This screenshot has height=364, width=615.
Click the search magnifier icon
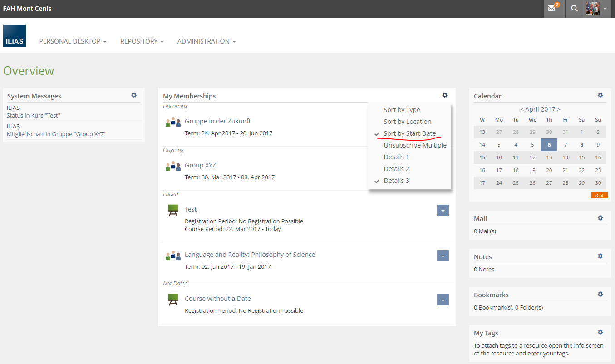point(575,9)
